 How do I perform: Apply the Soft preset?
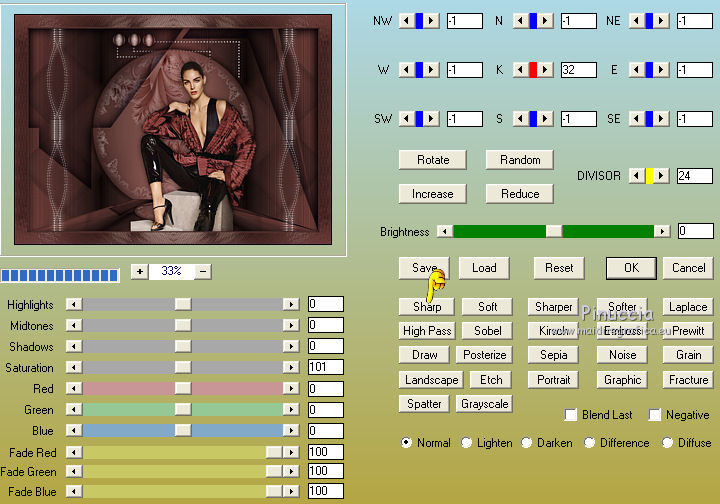tap(487, 307)
